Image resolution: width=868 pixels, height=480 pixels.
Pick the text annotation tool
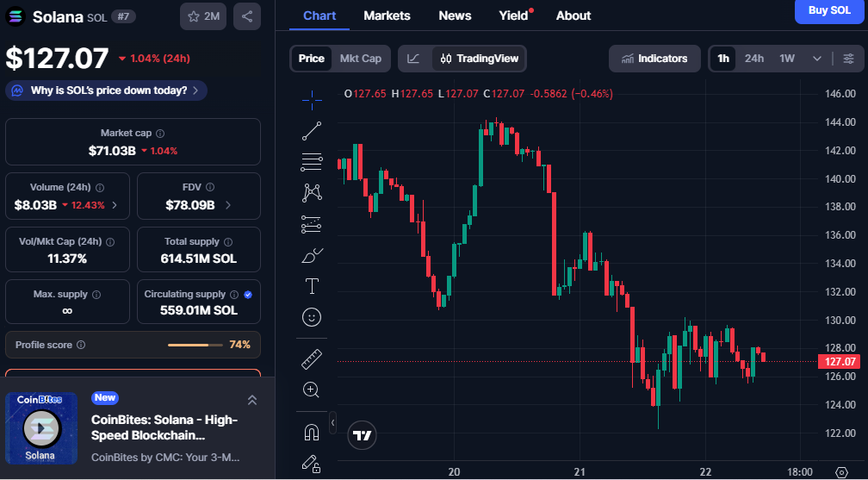point(312,285)
